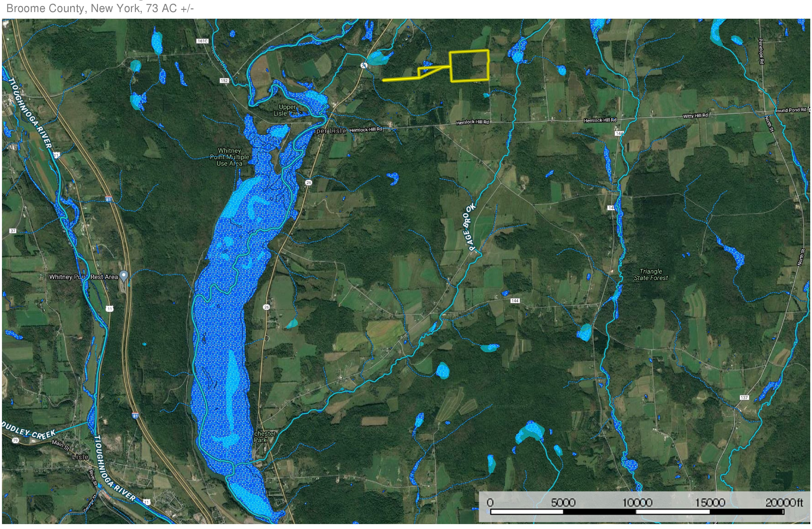Click the Whitney Point Rest Area pin marker
The width and height of the screenshot is (812, 529).
(x=124, y=276)
